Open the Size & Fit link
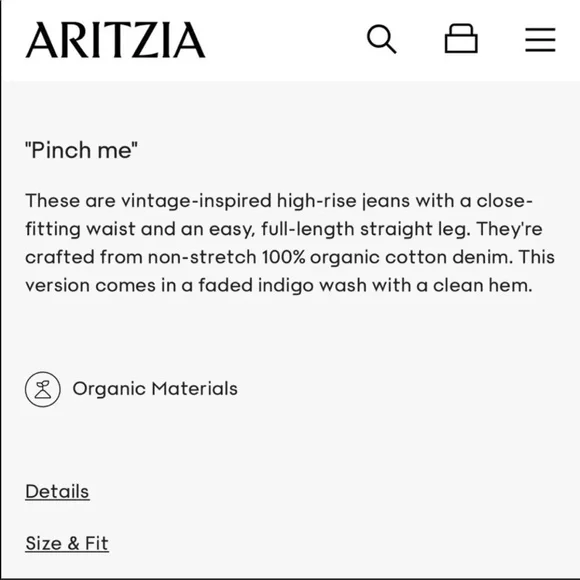 67,543
